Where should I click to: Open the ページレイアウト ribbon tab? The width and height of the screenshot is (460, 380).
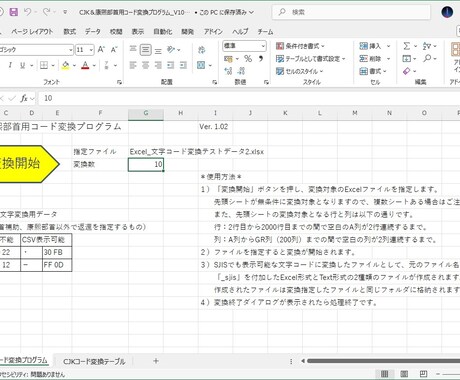pyautogui.click(x=32, y=32)
